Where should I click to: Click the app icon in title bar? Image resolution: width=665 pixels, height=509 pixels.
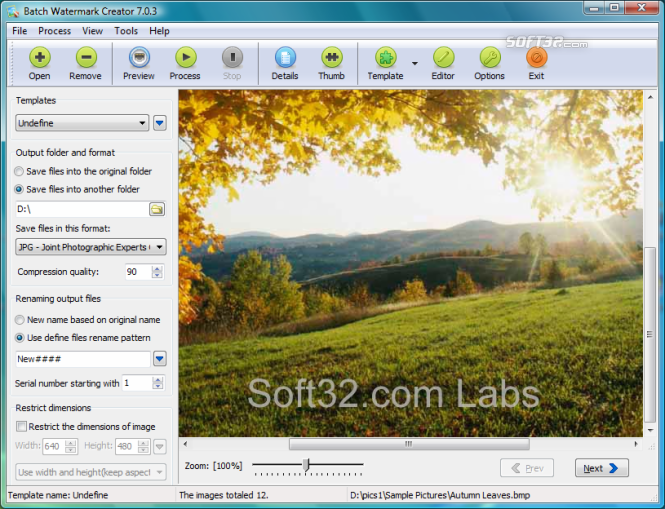click(x=13, y=11)
